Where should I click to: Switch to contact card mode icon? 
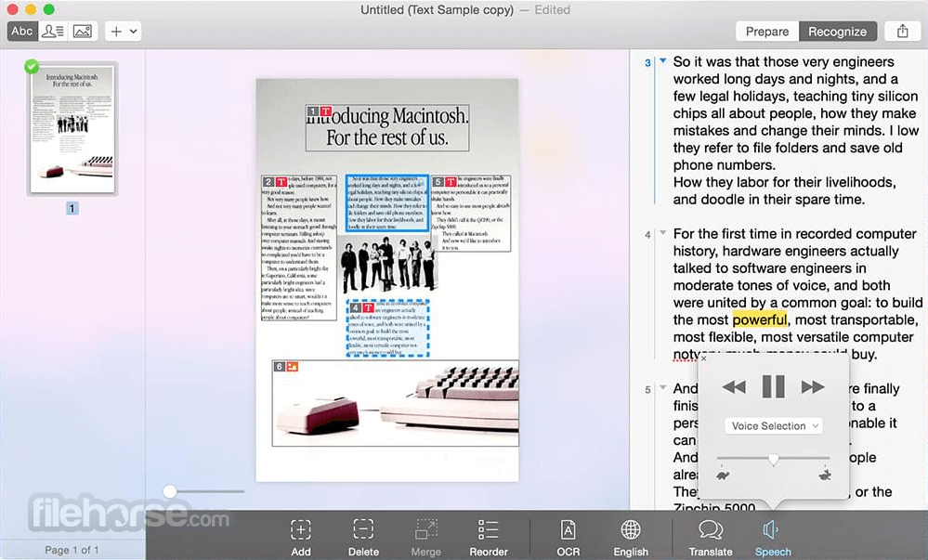53,32
